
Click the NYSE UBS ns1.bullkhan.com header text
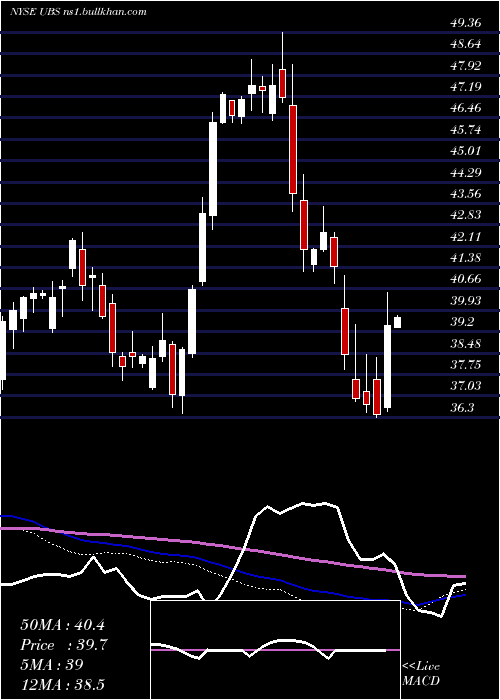(78, 11)
